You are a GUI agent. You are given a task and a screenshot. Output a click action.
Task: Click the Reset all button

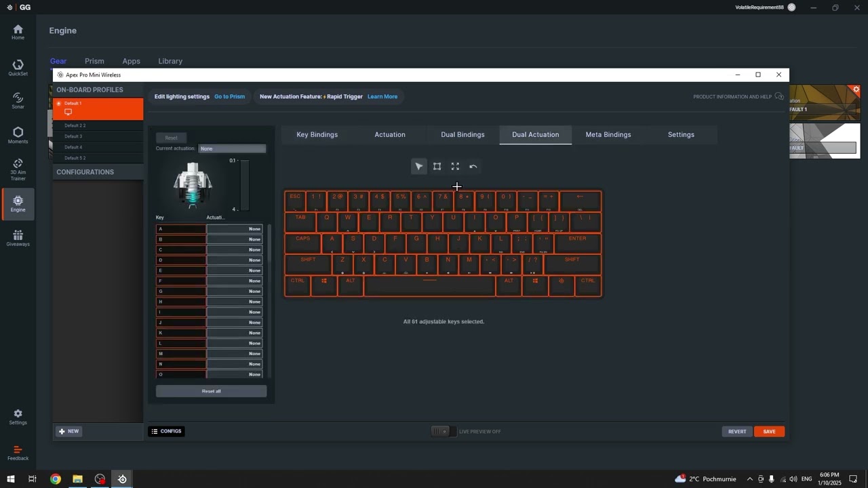211,391
